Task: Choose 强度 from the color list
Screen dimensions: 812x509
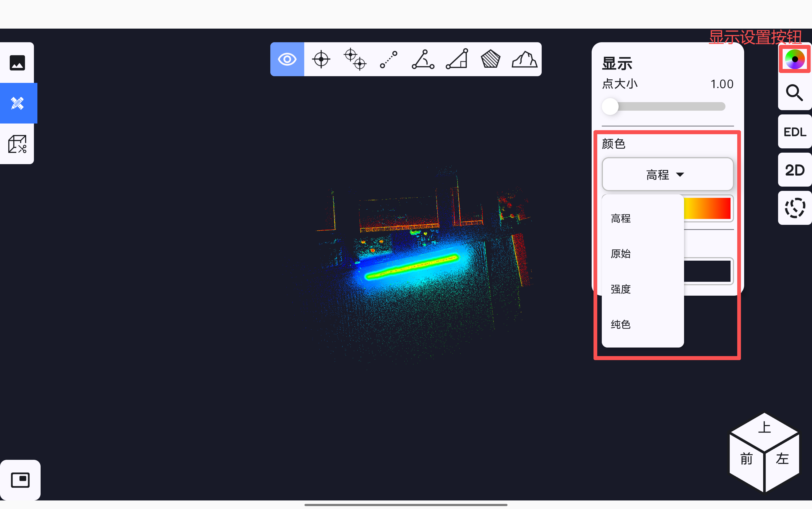Action: (x=620, y=289)
